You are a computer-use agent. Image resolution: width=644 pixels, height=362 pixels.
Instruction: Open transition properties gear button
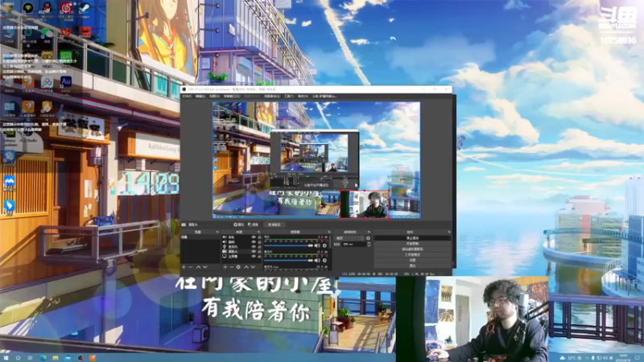(369, 238)
